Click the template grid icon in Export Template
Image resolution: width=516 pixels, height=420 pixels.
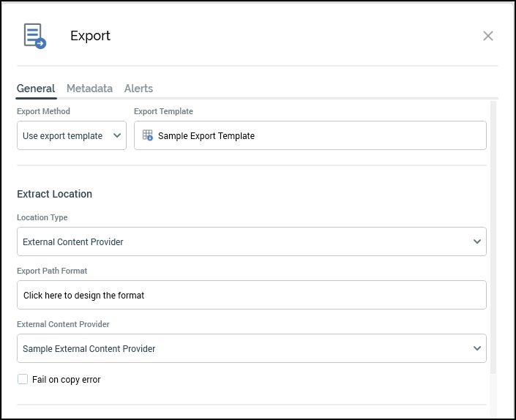[148, 135]
